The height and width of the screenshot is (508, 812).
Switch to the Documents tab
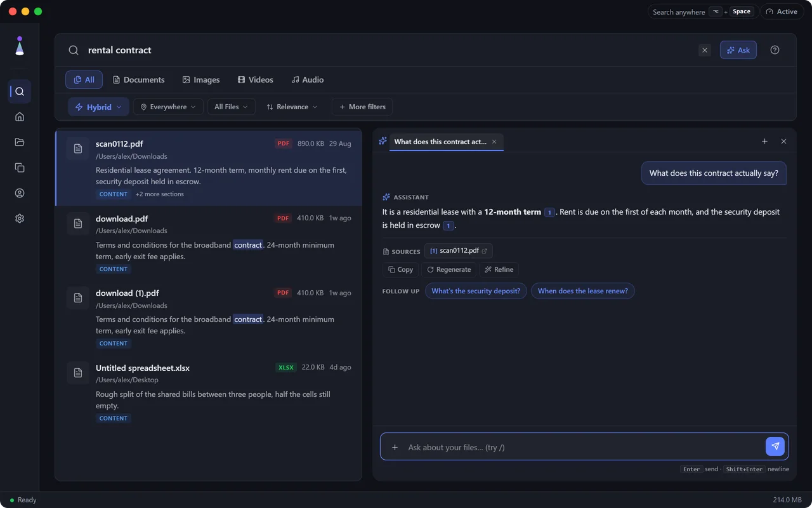coord(138,79)
